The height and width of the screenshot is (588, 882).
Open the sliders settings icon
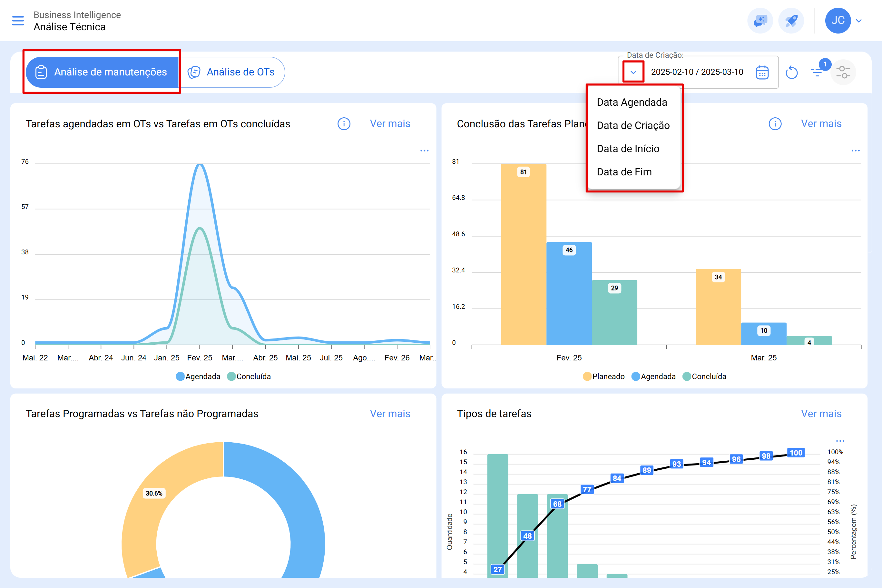pyautogui.click(x=843, y=72)
